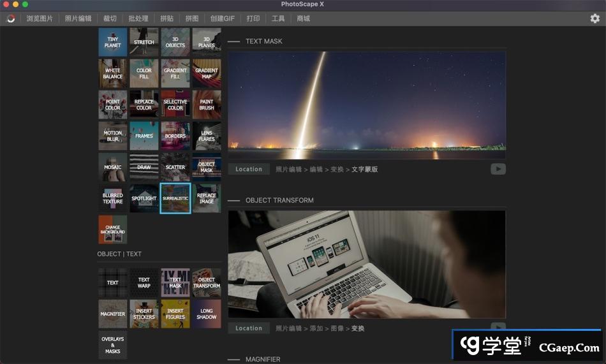The height and width of the screenshot is (364, 606).
Task: Click the laptop Object Transform preview image
Action: (367, 264)
